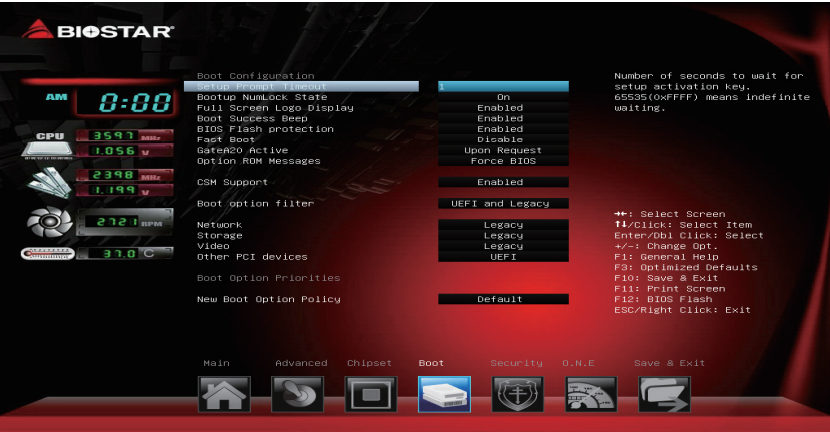Select the BIOS Flash protection label
Viewport: 830px width, 432px height.
click(265, 129)
